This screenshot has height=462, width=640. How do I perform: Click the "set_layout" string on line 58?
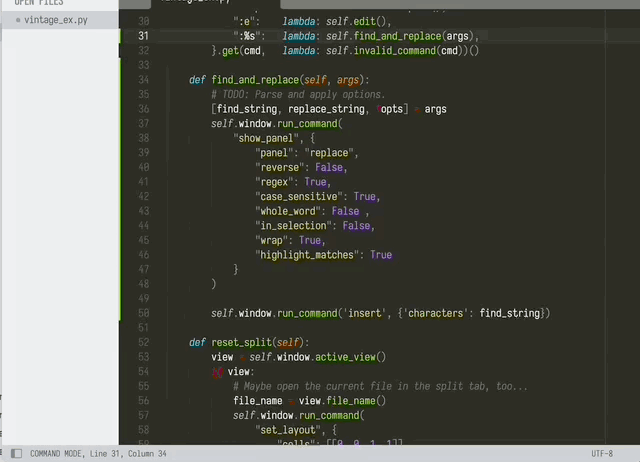coord(288,430)
